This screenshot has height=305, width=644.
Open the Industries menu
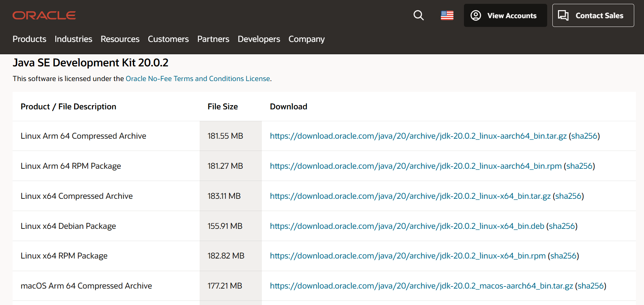(x=73, y=39)
